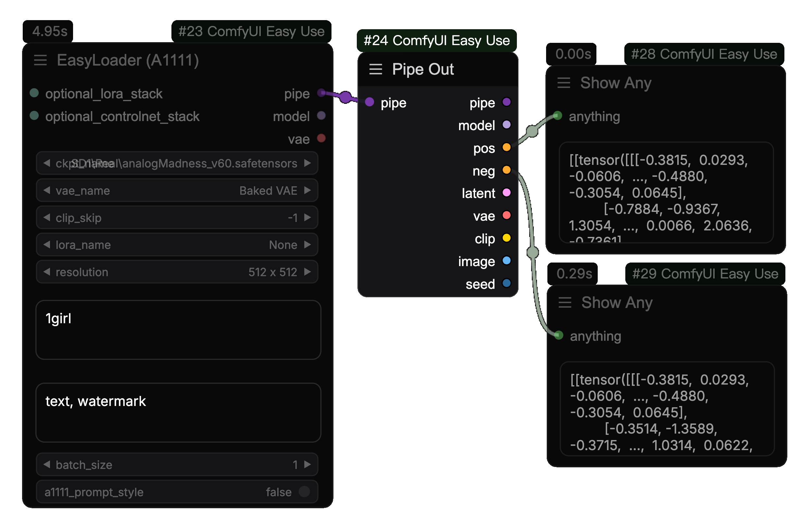The height and width of the screenshot is (528, 812).
Task: Click the menu icon on Show Any node #29
Action: tap(565, 302)
